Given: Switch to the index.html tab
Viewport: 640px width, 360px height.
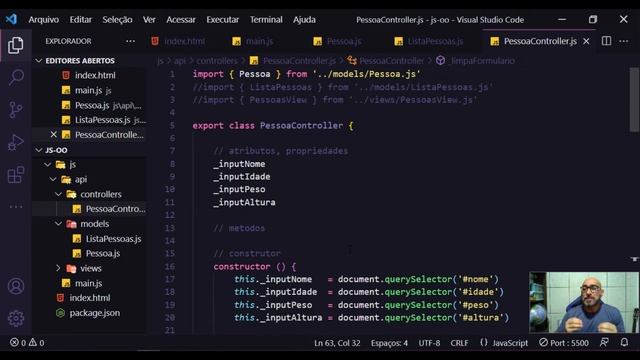Looking at the screenshot, I should tap(179, 41).
